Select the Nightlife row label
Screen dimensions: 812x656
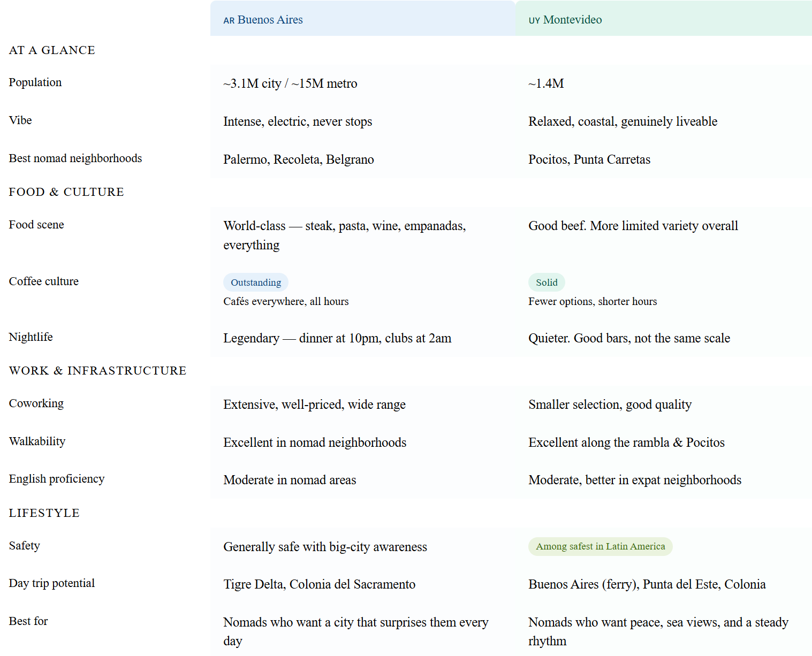click(x=31, y=337)
